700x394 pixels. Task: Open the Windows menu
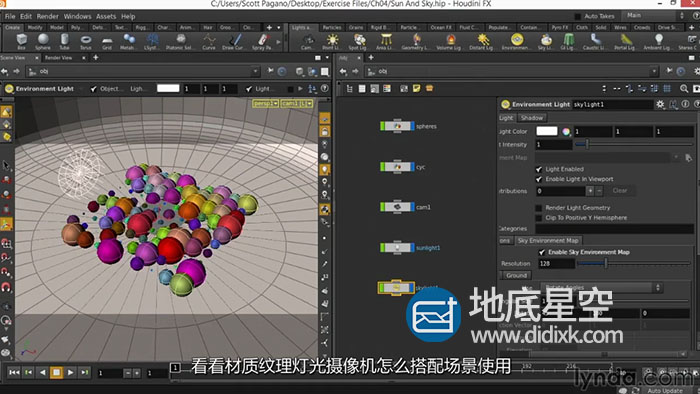77,16
